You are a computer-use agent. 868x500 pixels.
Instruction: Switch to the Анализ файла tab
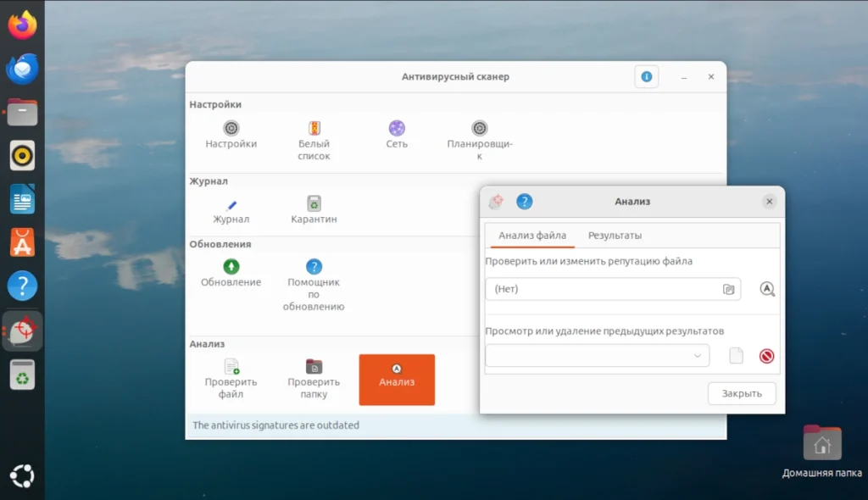tap(532, 236)
